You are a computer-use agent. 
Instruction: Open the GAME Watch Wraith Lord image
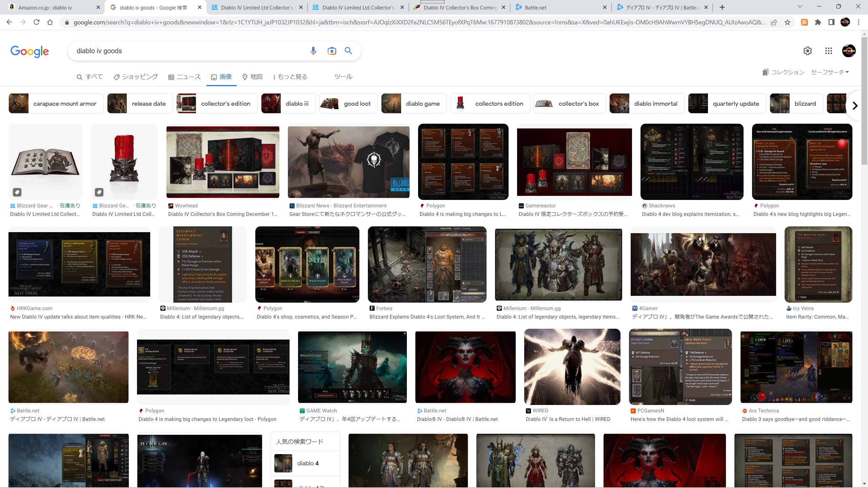point(352,367)
